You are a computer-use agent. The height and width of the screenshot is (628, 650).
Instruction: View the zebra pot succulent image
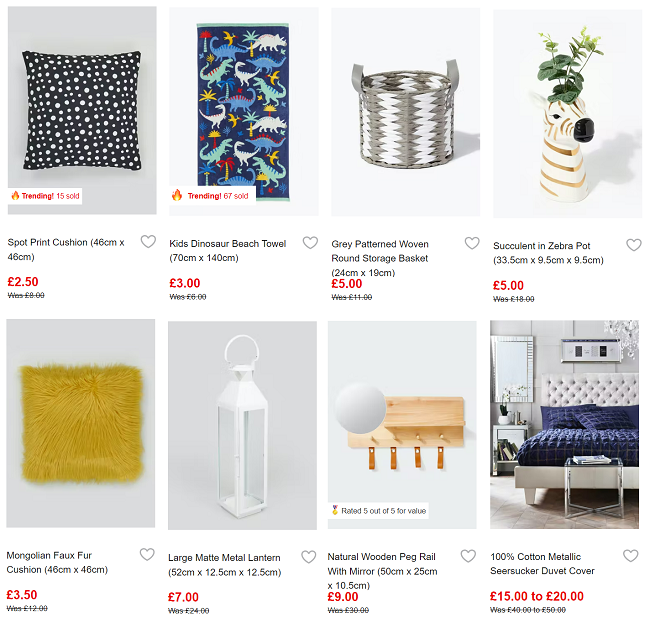click(568, 114)
